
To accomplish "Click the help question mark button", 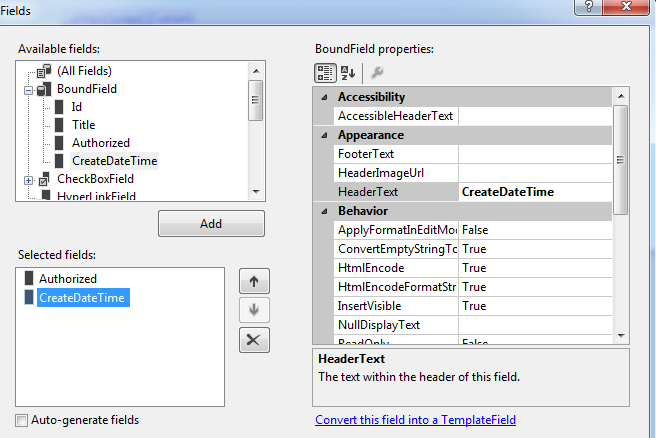I will click(x=593, y=6).
